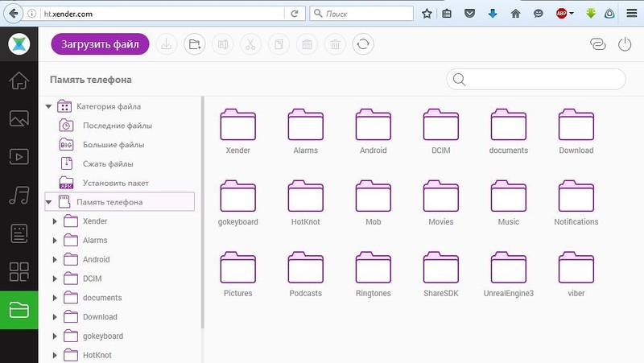
Task: Create a new folder with the toolbar icon
Action: point(195,44)
